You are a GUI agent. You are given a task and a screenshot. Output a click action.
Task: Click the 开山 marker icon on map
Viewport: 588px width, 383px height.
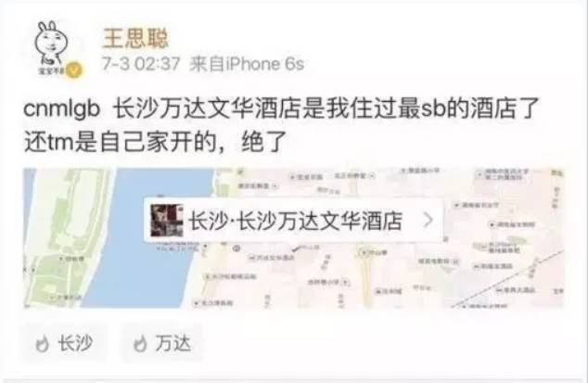coord(363,252)
